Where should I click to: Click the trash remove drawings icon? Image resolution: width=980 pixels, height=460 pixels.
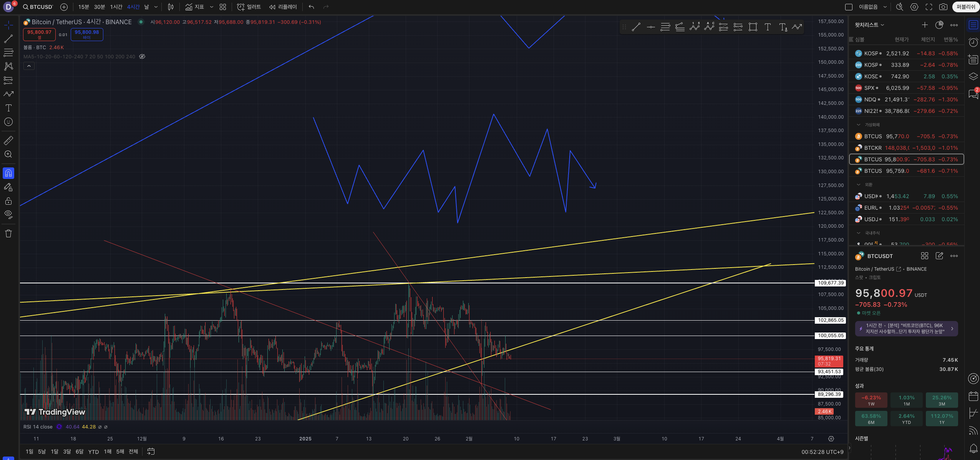pos(8,233)
